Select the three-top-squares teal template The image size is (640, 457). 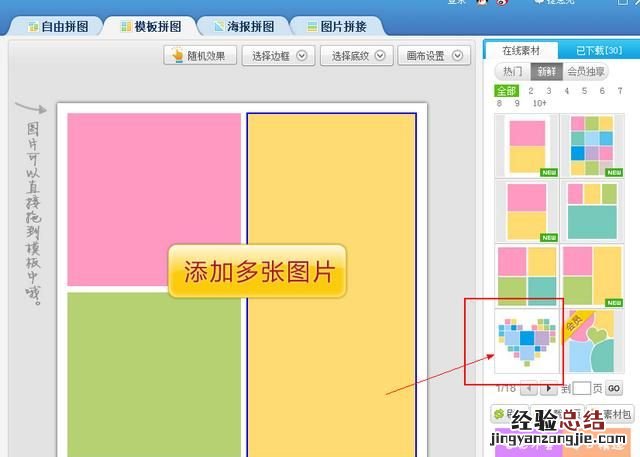click(591, 210)
